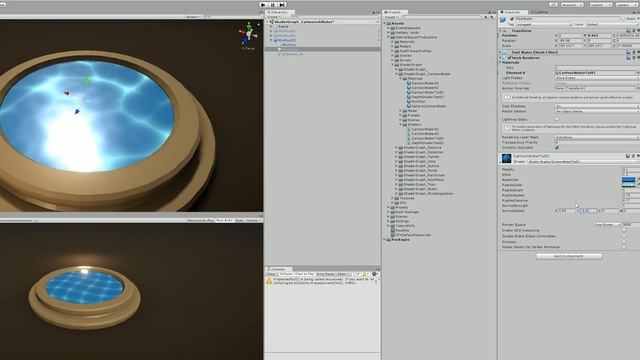Open the Layer dropdown in Inspector

[612, 24]
